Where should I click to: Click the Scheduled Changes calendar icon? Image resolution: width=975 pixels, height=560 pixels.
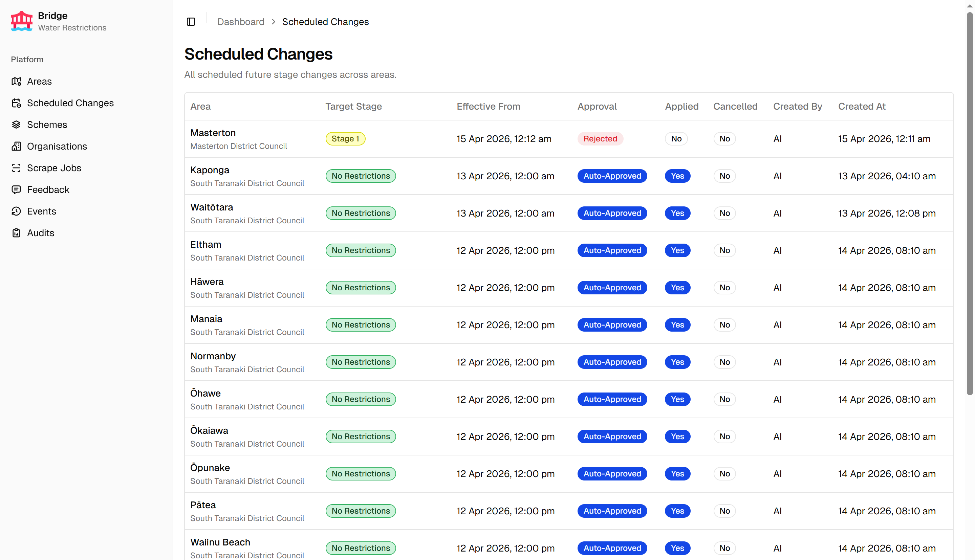(16, 103)
